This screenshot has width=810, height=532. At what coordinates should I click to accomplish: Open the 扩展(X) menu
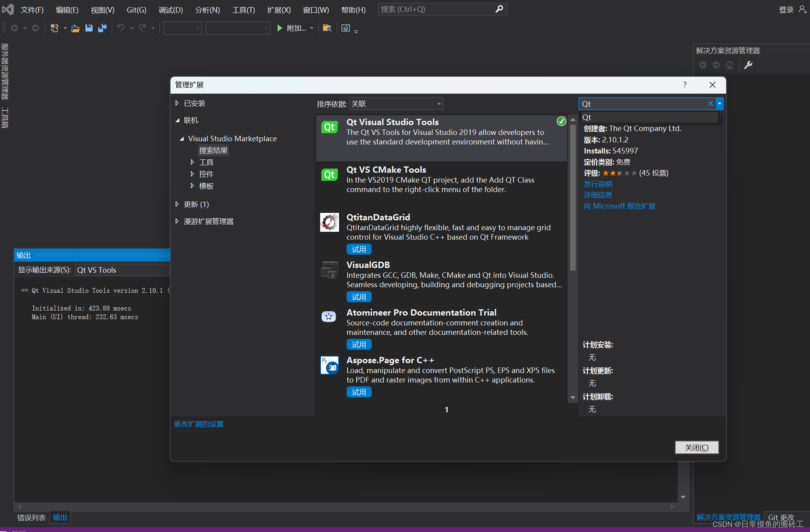[279, 10]
